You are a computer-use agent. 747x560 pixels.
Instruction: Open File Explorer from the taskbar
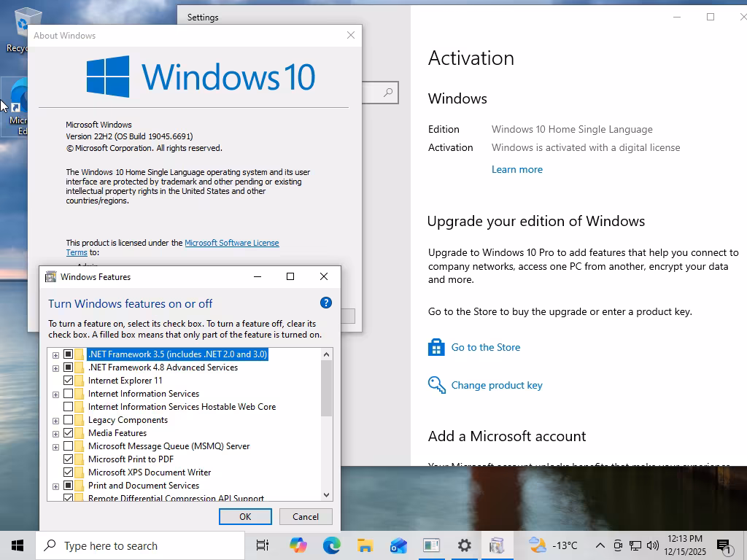(x=365, y=545)
